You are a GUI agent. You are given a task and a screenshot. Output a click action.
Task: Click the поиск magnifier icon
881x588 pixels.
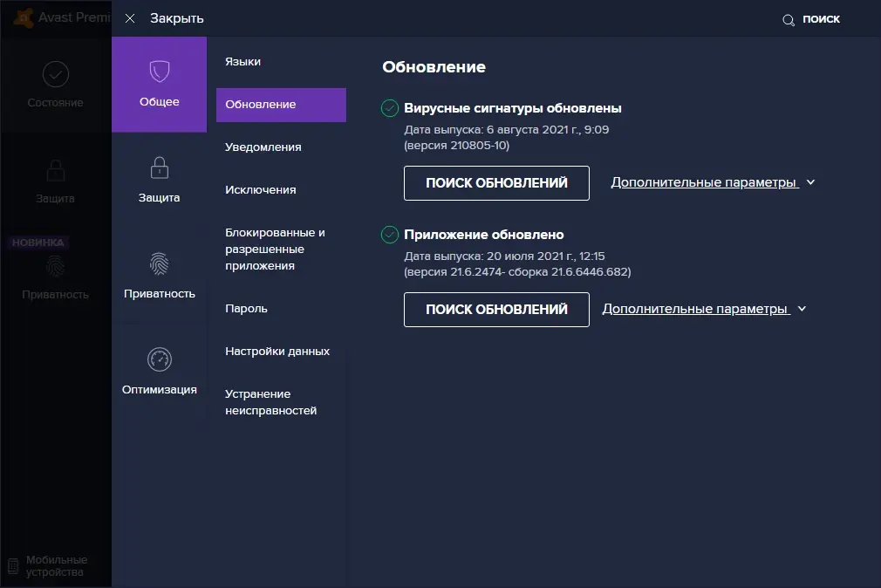788,18
